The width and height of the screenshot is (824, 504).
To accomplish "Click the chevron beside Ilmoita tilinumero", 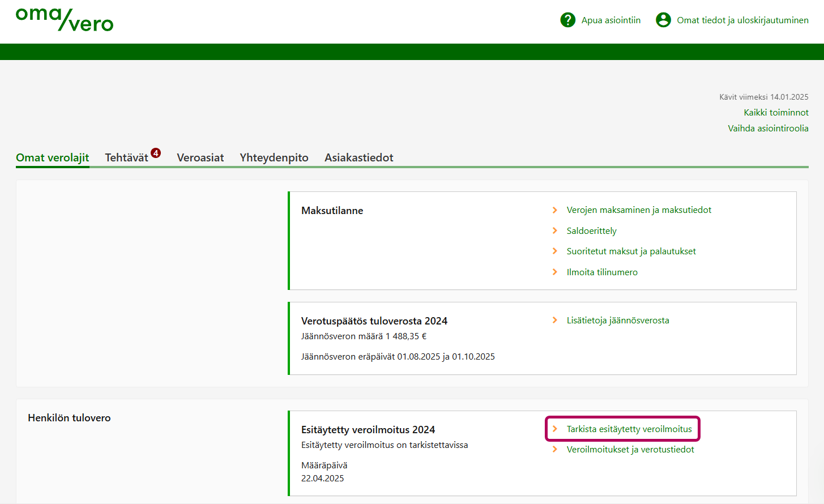I will (x=555, y=272).
